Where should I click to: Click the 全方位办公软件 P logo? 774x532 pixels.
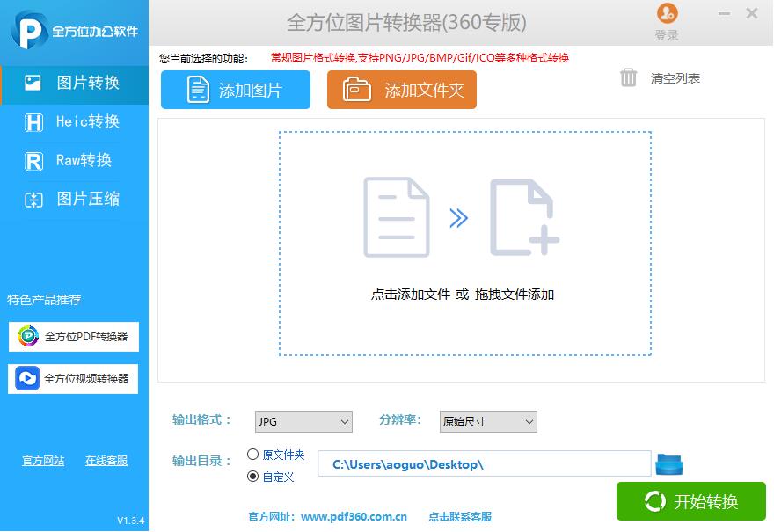click(29, 31)
